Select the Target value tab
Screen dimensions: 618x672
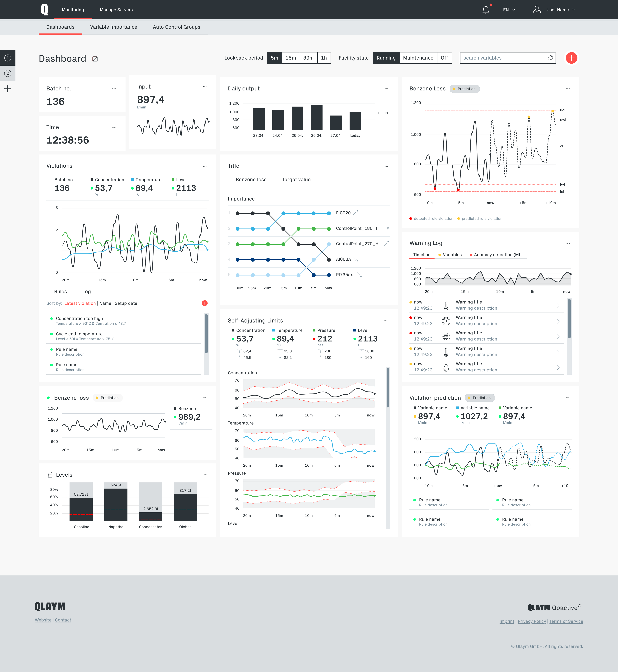pos(296,180)
